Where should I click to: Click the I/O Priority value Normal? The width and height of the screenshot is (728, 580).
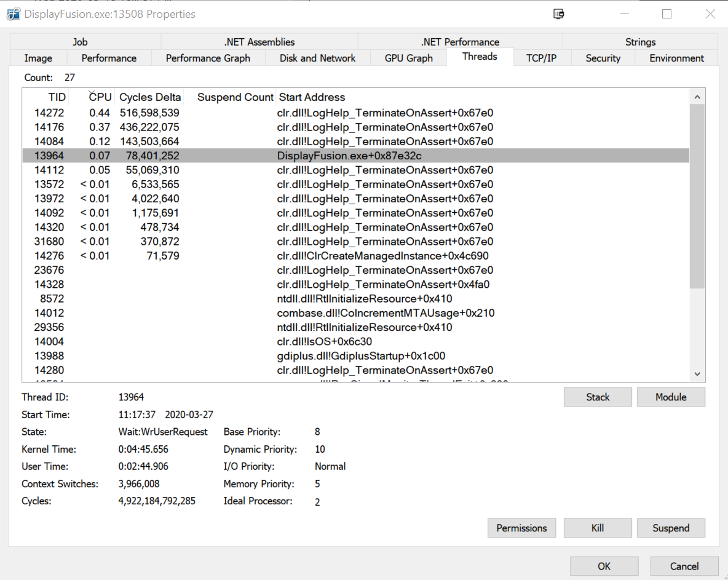[330, 466]
